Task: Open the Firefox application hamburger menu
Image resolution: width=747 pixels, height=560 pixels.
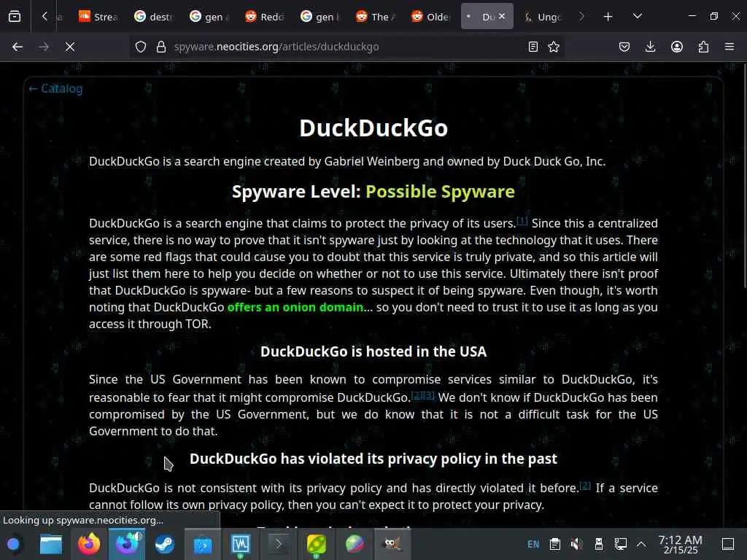Action: [729, 47]
